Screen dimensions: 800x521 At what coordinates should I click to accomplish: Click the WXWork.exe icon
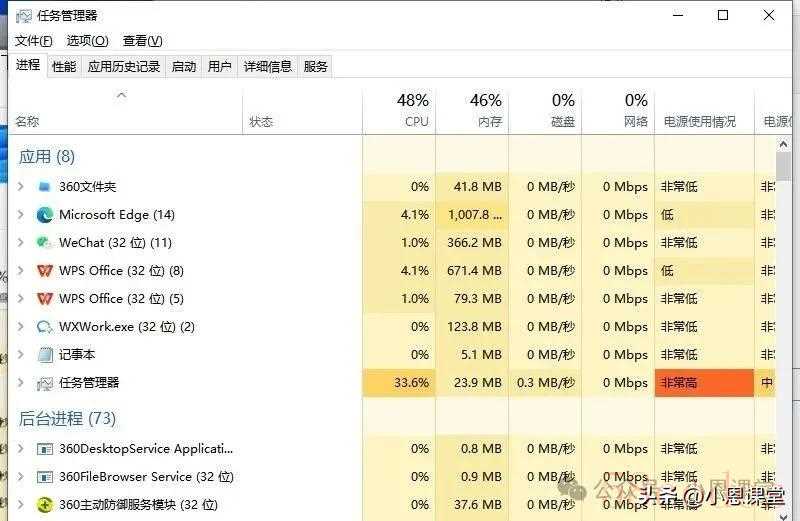44,327
